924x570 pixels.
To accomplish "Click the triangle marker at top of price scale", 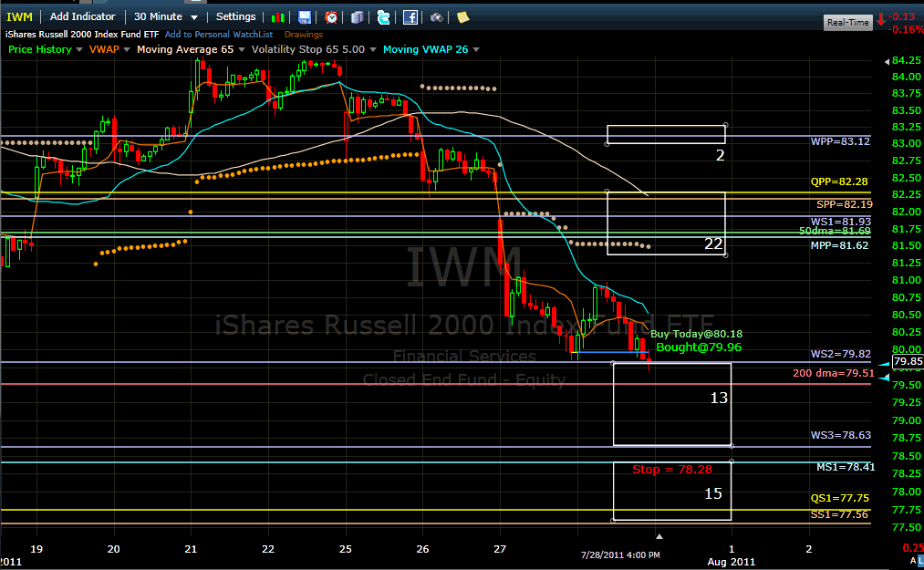I will pos(887,61).
